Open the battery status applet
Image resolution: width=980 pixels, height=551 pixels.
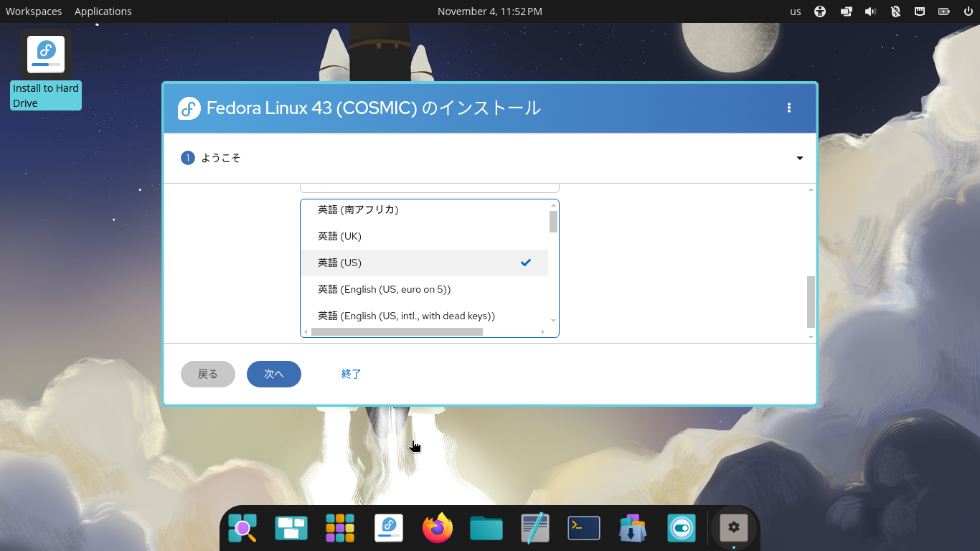click(944, 11)
